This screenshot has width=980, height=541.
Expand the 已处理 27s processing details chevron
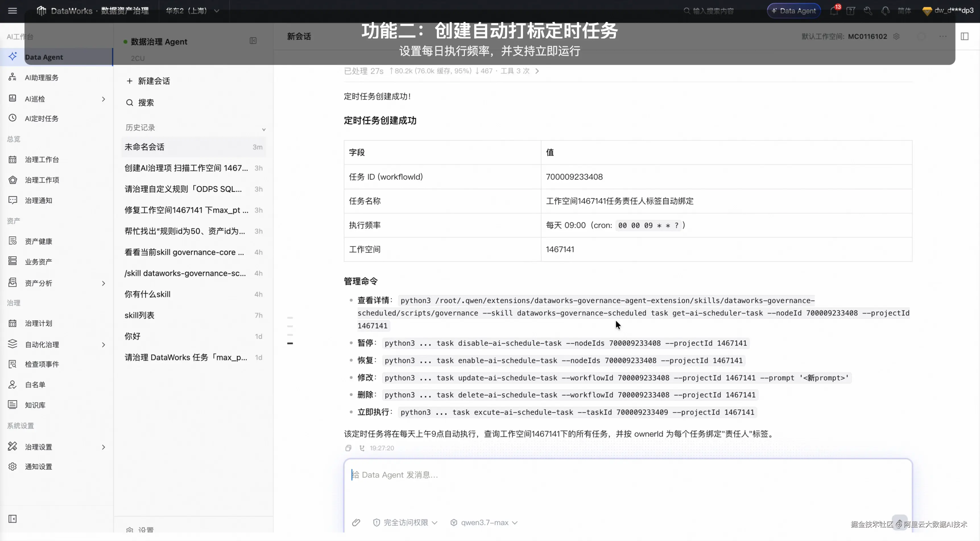537,71
